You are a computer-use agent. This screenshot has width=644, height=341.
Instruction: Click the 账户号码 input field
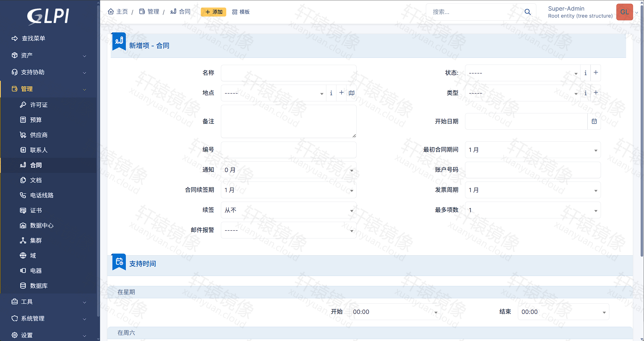point(533,170)
